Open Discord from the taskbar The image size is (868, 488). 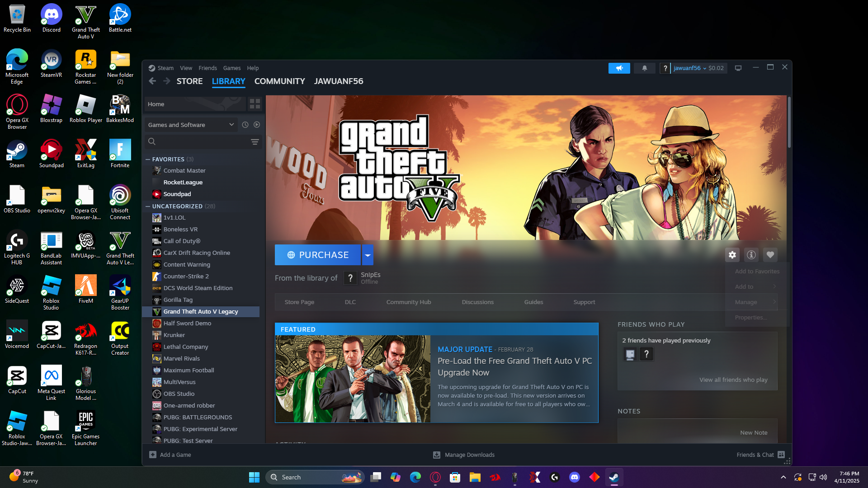pos(575,477)
